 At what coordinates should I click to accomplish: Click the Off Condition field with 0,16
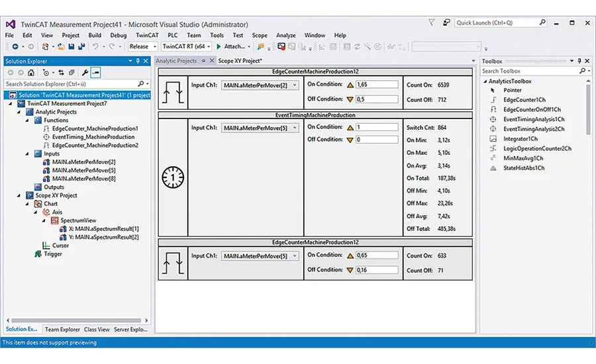click(x=377, y=270)
